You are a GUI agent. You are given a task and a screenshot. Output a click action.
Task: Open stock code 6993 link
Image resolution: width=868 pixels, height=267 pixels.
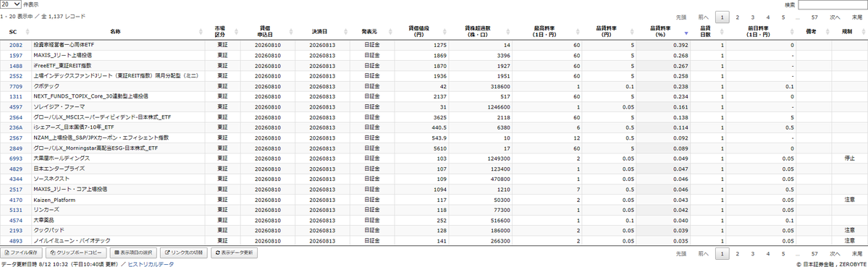16,158
